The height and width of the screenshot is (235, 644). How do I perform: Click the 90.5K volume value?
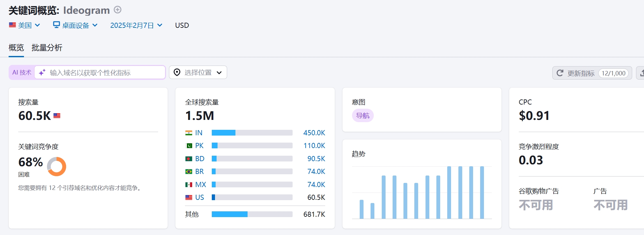point(316,159)
